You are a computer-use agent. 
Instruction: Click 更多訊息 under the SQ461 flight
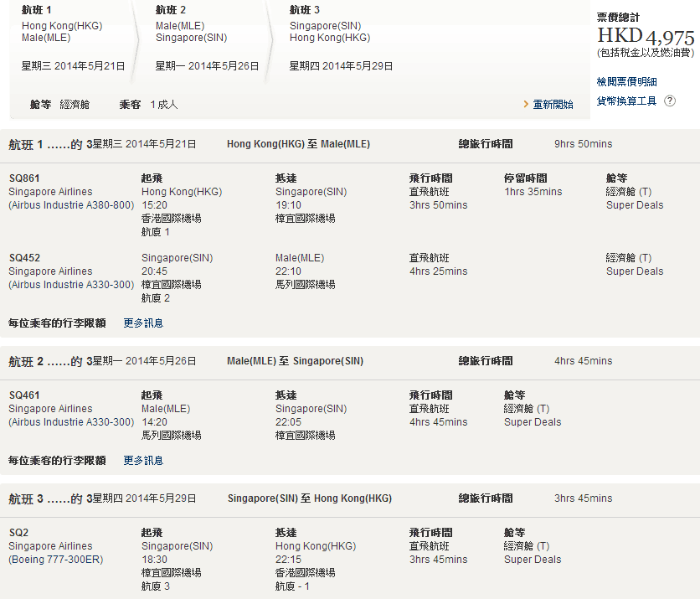pos(143,461)
